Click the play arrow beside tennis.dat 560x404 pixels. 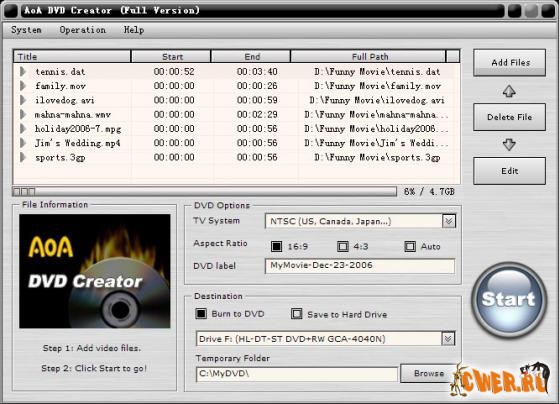23,71
